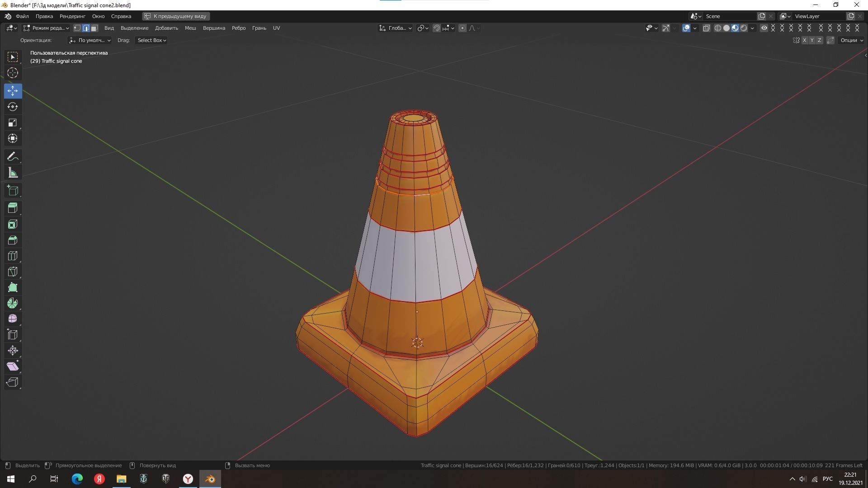The width and height of the screenshot is (868, 488).
Task: Select the Smooth vertices tool
Action: pos(13,319)
